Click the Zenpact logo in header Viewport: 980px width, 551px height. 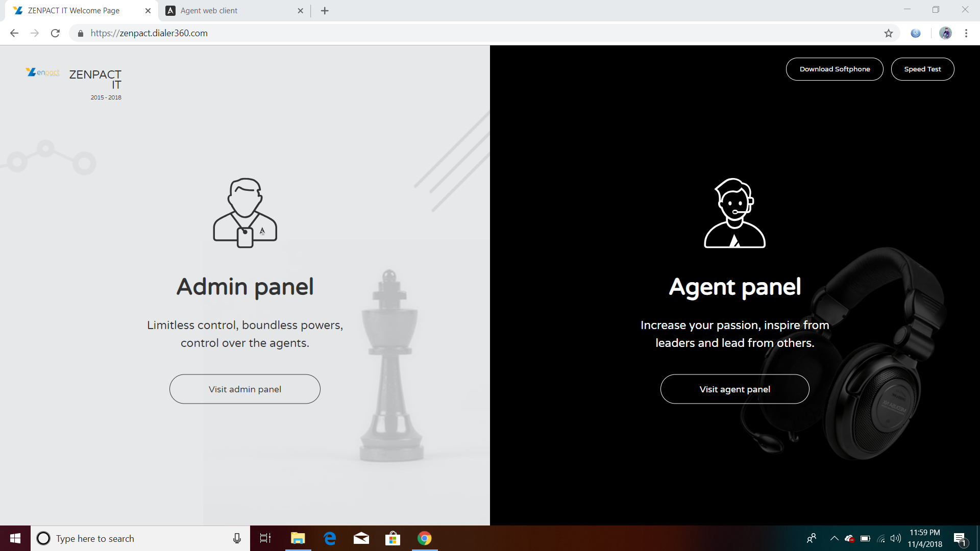pos(43,72)
